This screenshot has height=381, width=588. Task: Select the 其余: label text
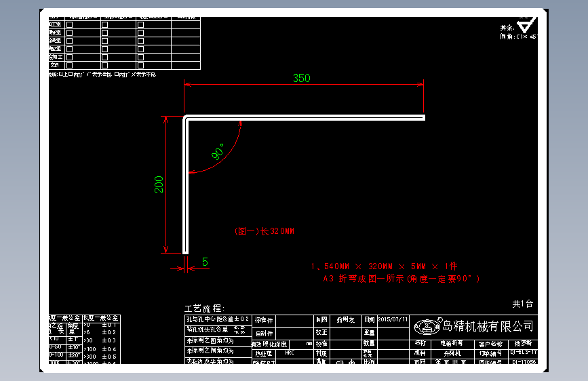click(507, 28)
